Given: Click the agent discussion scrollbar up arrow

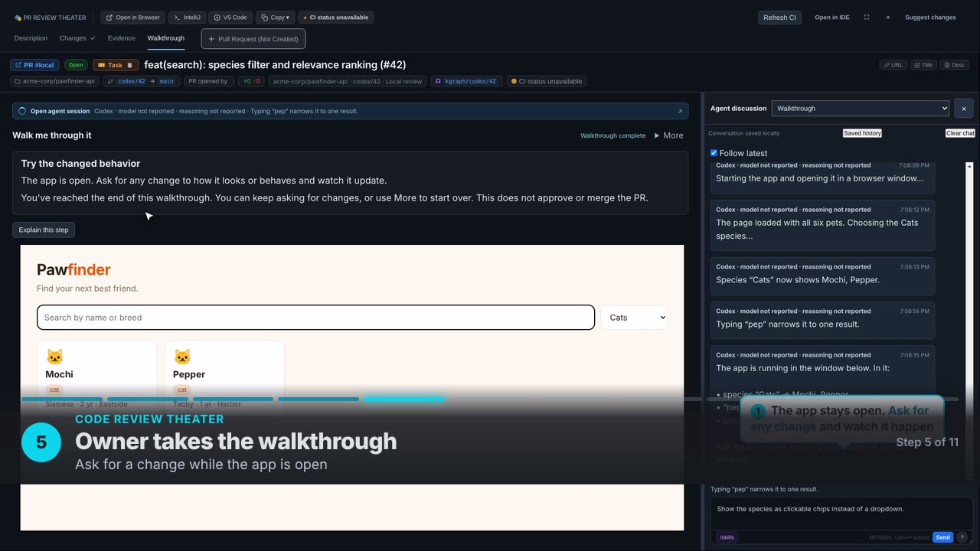Looking at the screenshot, I should (x=969, y=166).
